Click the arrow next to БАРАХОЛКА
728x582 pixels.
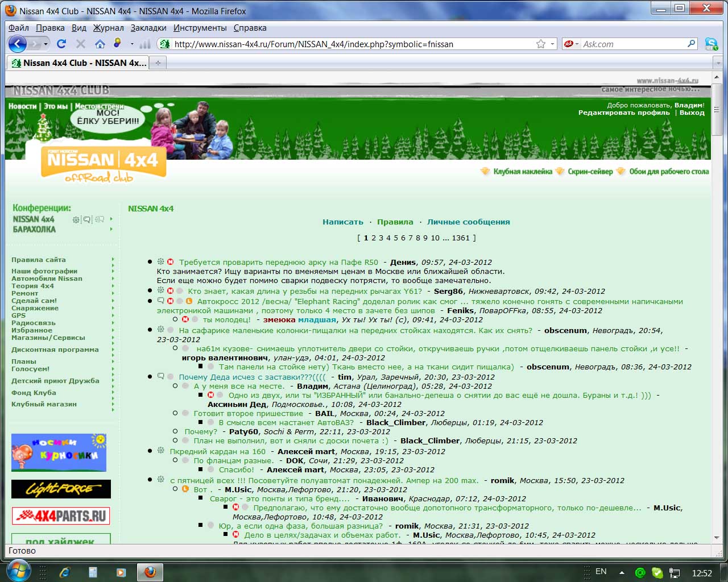point(111,229)
